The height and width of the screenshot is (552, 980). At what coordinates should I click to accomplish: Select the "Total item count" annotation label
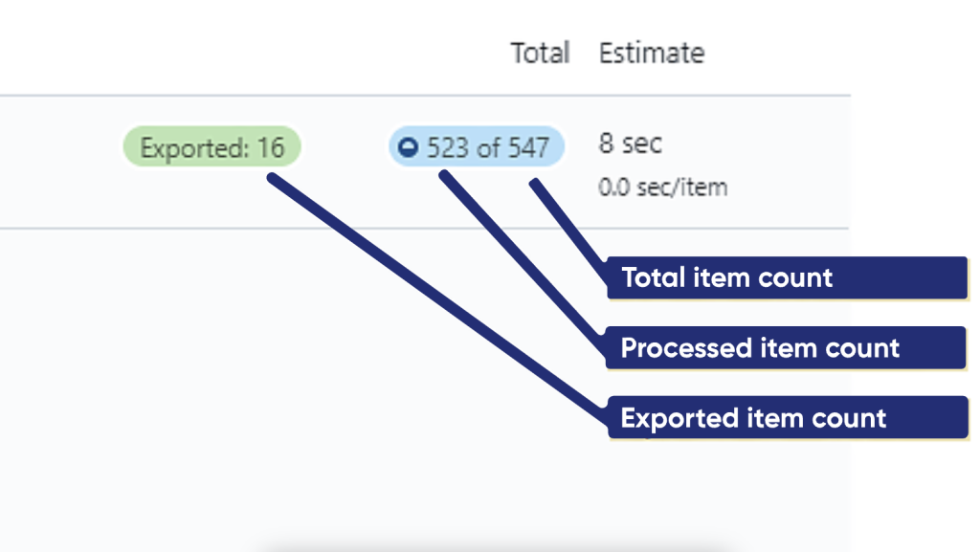(x=787, y=277)
